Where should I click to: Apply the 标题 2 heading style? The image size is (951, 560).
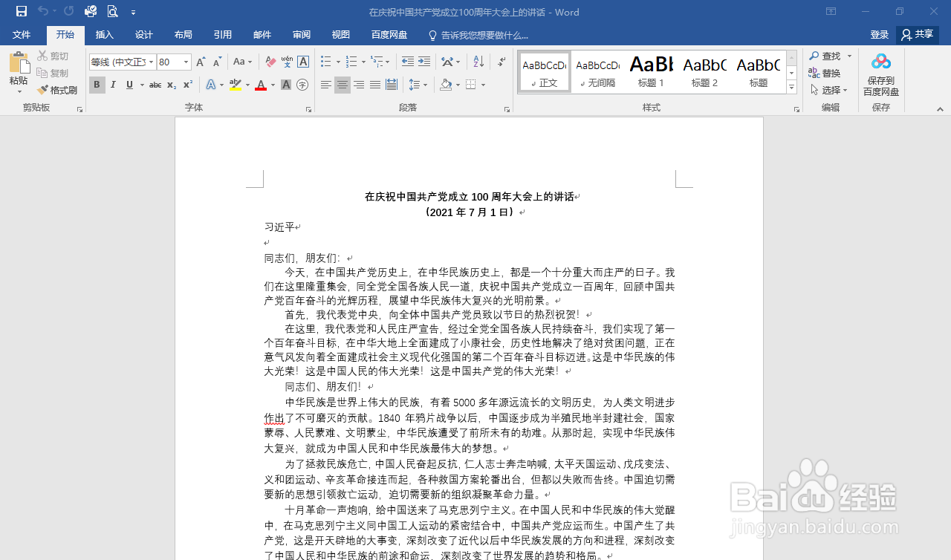click(x=704, y=72)
